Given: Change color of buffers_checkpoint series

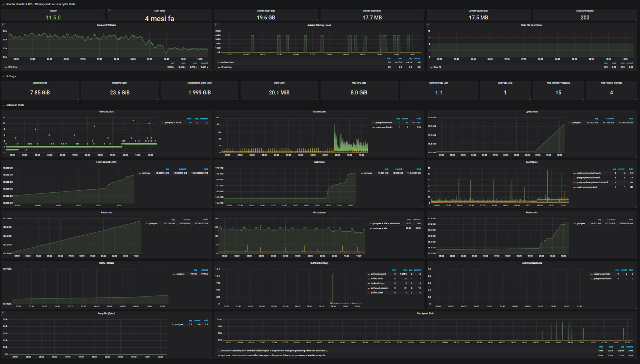Looking at the screenshot, I should 369,288.
